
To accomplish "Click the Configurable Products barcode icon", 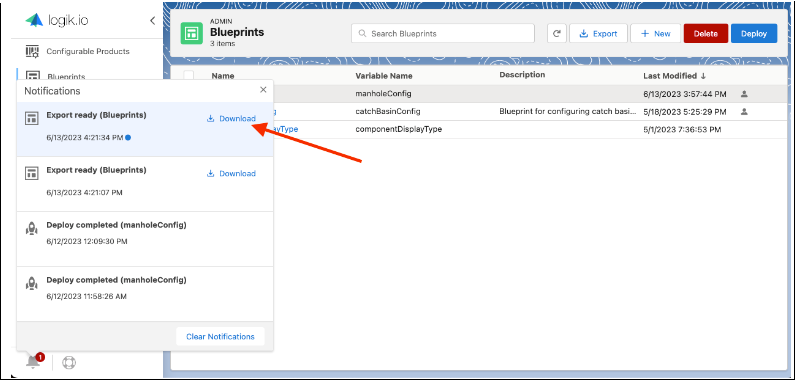I will pos(32,51).
